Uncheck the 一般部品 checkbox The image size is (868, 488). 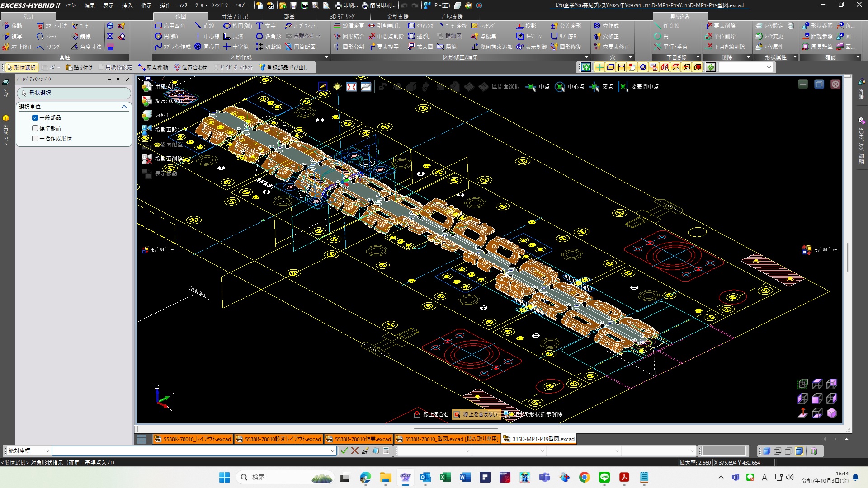pos(35,117)
